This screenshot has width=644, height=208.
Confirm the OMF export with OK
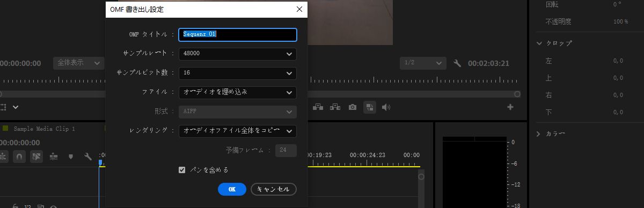[x=232, y=189]
